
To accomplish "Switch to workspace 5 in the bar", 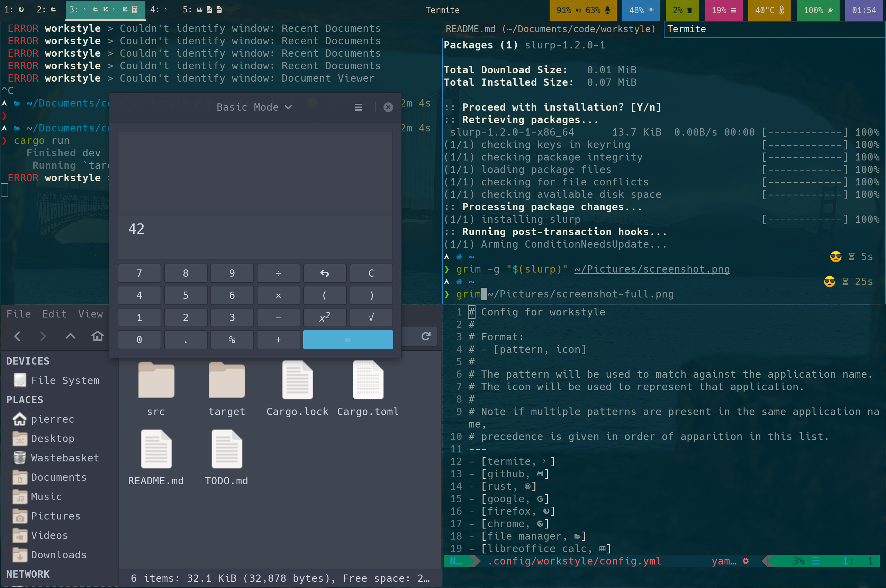I will tap(203, 10).
